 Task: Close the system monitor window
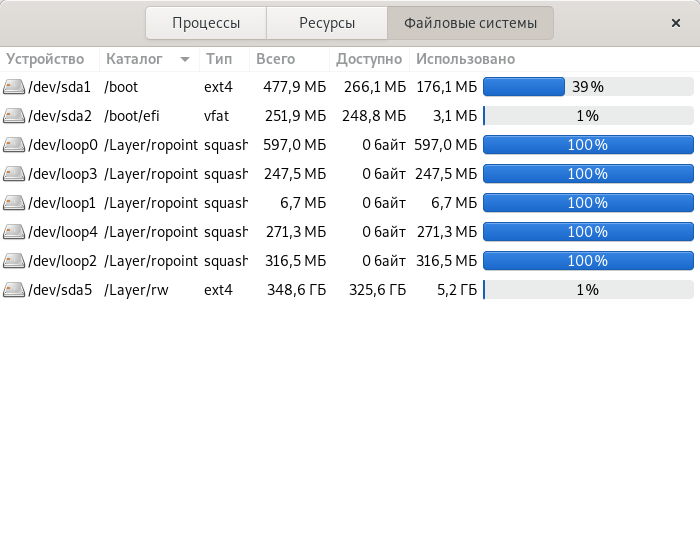point(676,23)
